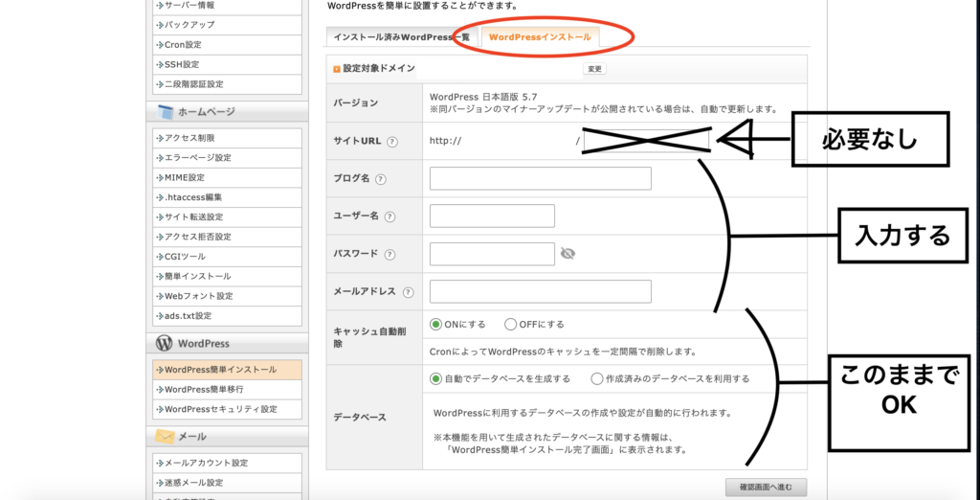980x500 pixels.
Task: Focus the パスワード input field
Action: pos(493,254)
